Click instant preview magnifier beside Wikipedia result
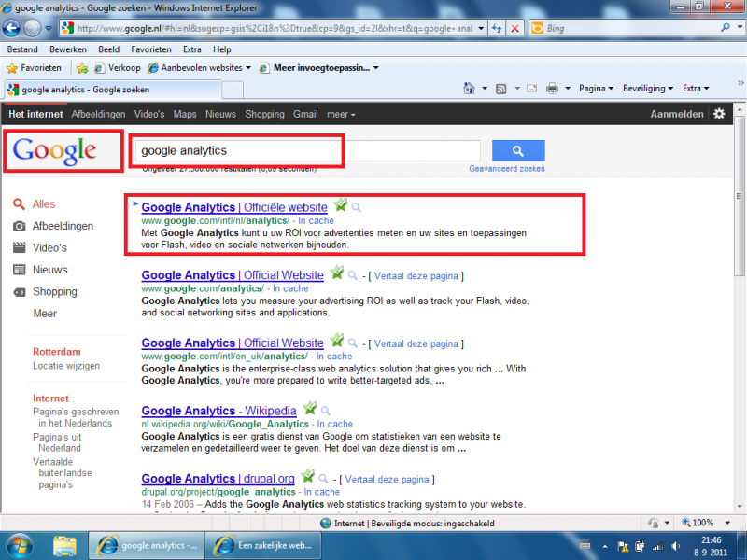747x560 pixels. point(326,411)
